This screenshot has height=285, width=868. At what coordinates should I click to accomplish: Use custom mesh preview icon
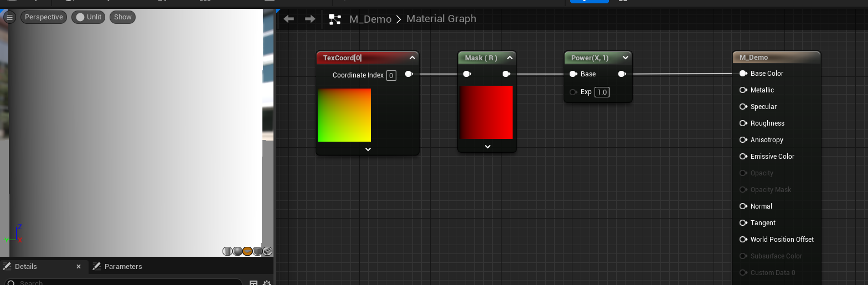(x=267, y=251)
